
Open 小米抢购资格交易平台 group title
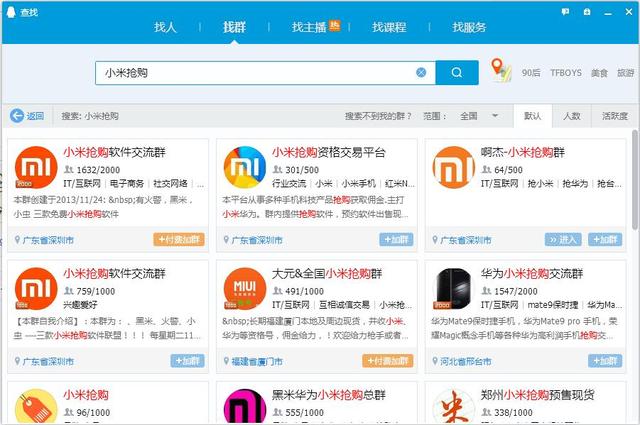point(329,152)
